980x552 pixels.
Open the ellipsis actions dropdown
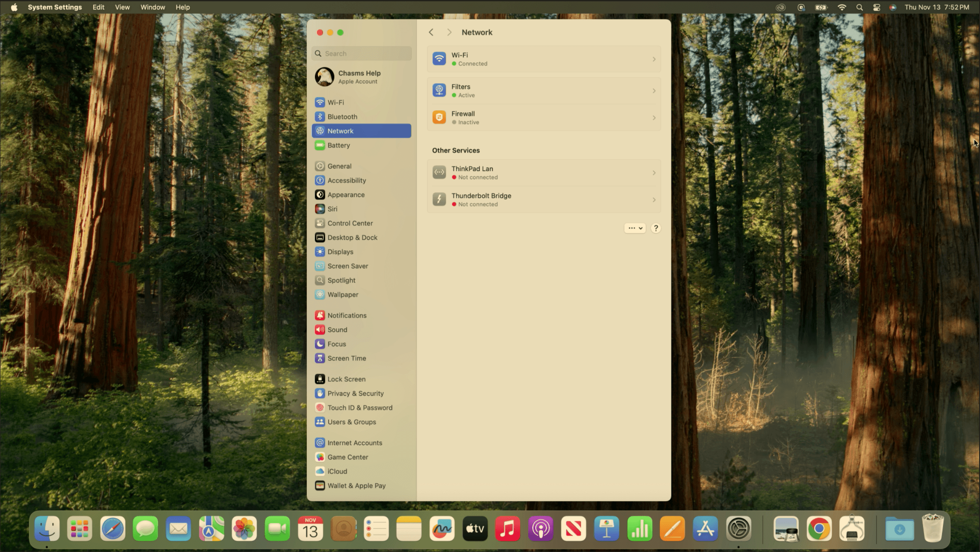tap(635, 228)
